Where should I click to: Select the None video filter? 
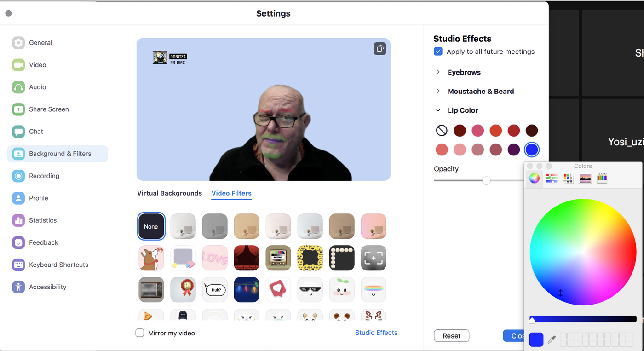pos(151,226)
